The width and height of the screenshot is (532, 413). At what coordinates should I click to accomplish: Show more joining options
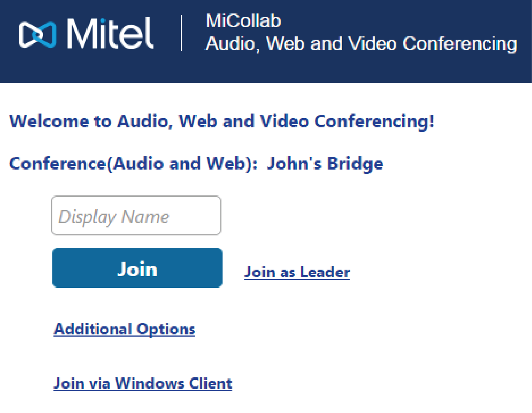(x=124, y=329)
